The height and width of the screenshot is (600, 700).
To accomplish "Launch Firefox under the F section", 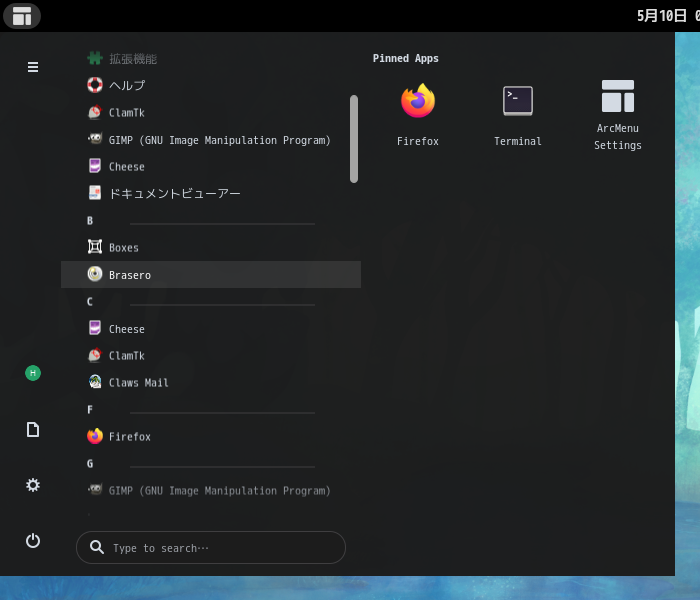I will [211, 437].
